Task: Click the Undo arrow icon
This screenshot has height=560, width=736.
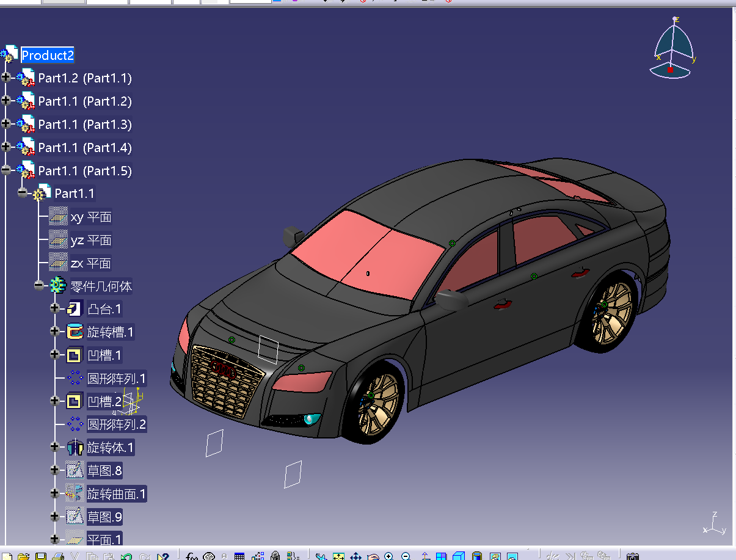Action: tap(126, 556)
